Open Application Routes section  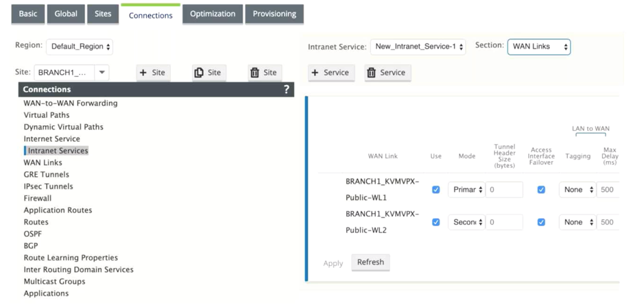58,210
